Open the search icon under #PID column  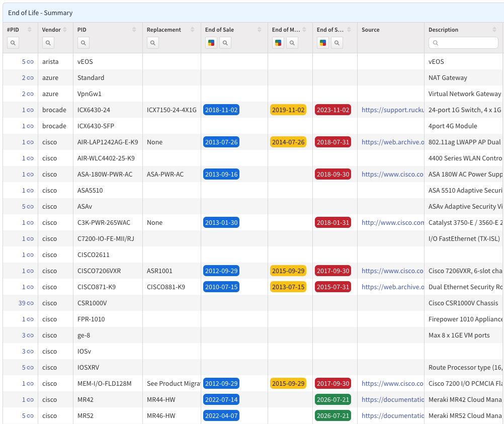13,43
